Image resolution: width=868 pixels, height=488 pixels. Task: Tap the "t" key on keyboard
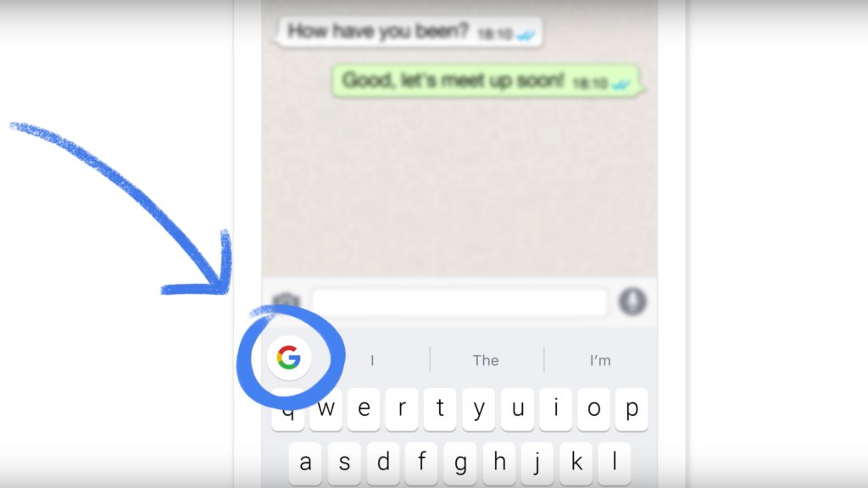[440, 409]
